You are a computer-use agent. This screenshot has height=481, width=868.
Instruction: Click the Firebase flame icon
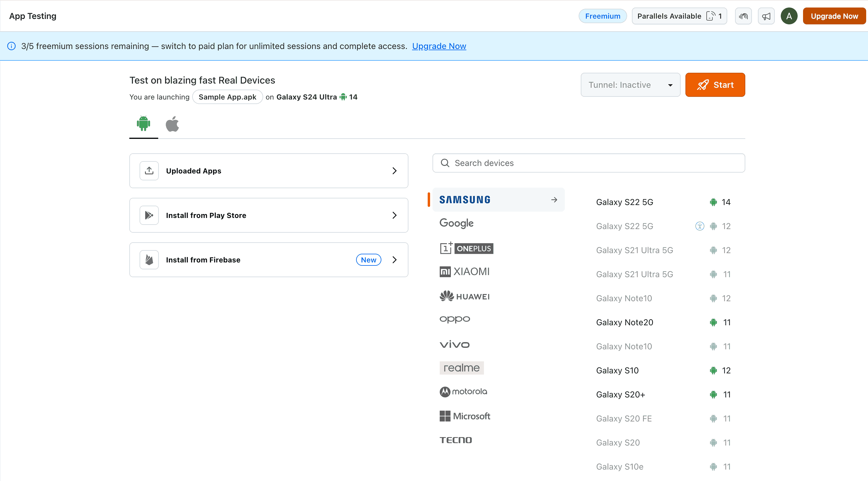149,260
